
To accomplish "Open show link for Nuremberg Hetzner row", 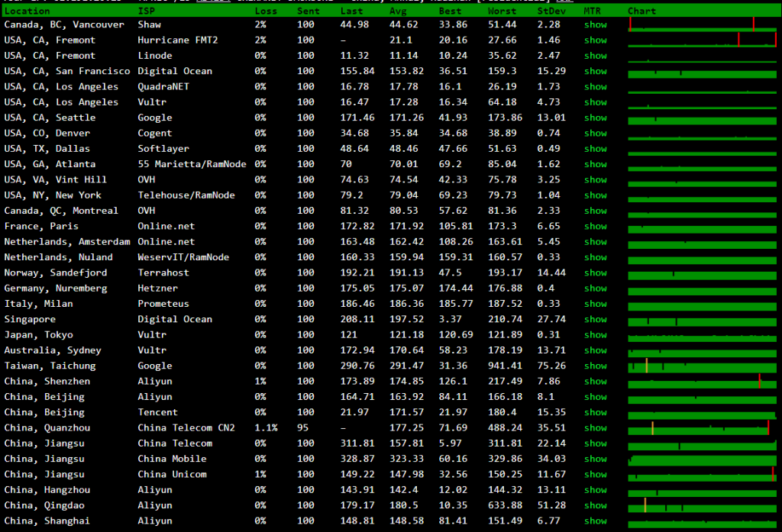I will pyautogui.click(x=596, y=289).
